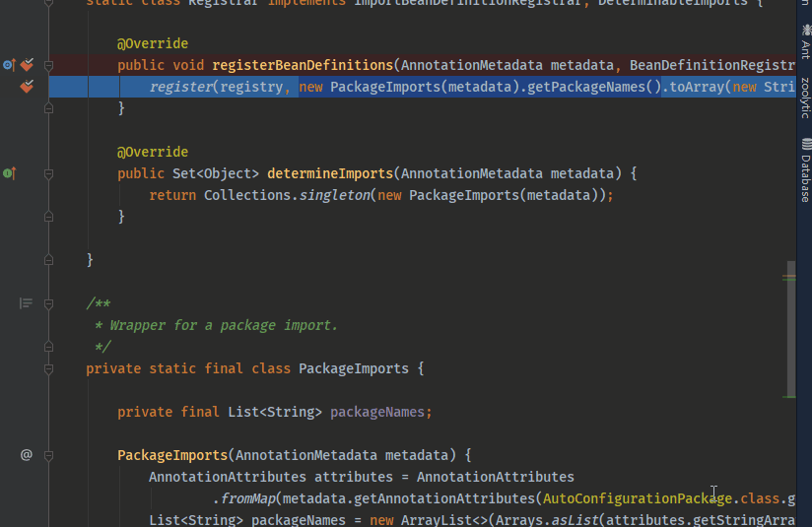
Task: Open the Database tool window
Action: pyautogui.click(x=805, y=170)
